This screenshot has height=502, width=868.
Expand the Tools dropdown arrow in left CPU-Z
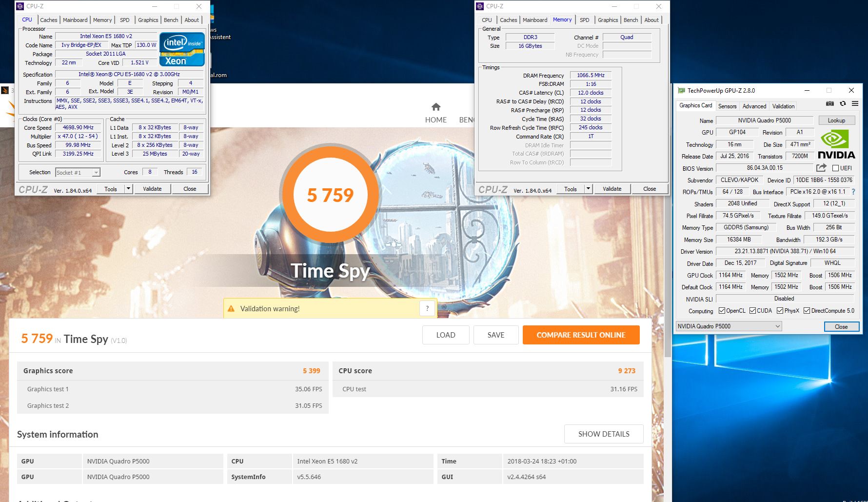(128, 189)
